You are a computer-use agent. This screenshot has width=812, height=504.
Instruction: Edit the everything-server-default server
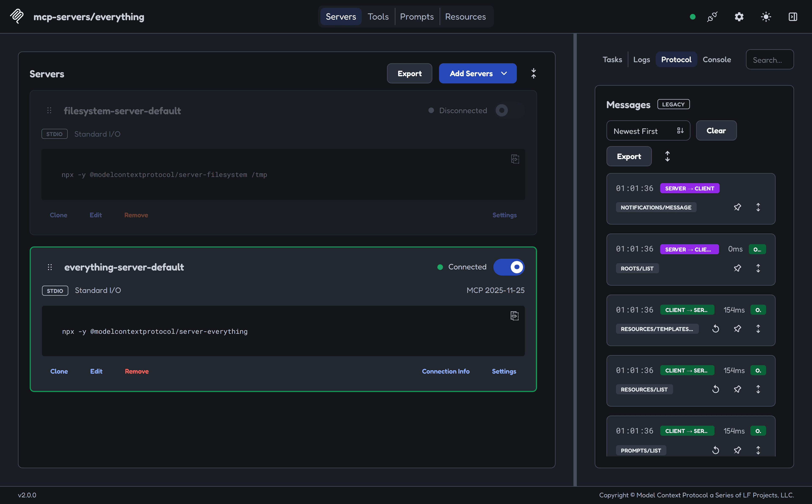(x=96, y=371)
